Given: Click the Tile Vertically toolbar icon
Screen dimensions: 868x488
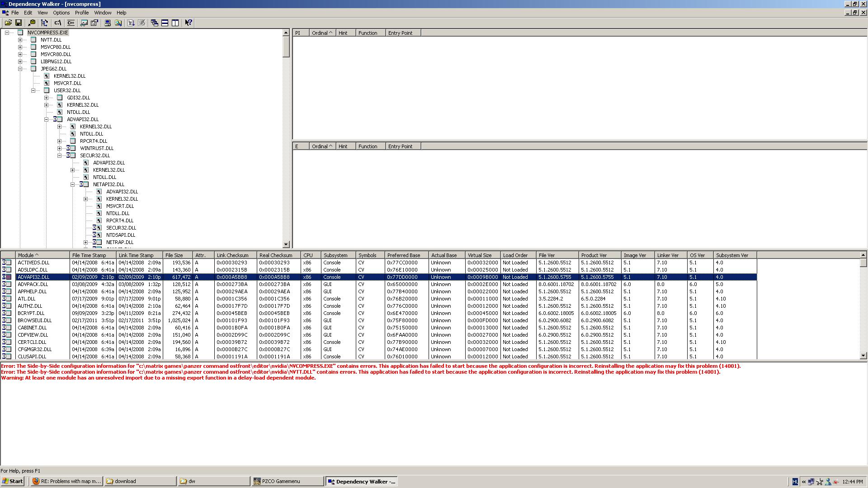Looking at the screenshot, I should 175,23.
